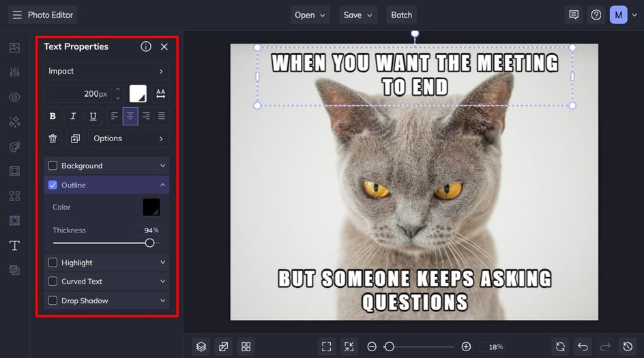Enable the Highlight checkbox

[53, 263]
